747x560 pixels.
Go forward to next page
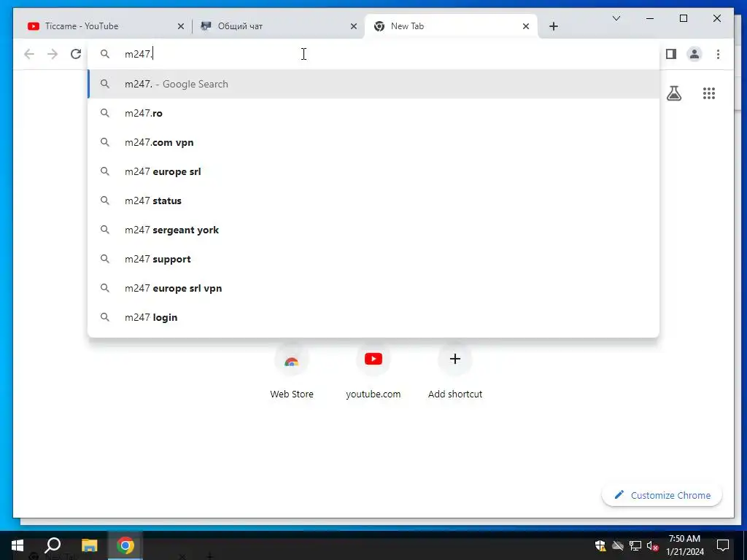(53, 54)
